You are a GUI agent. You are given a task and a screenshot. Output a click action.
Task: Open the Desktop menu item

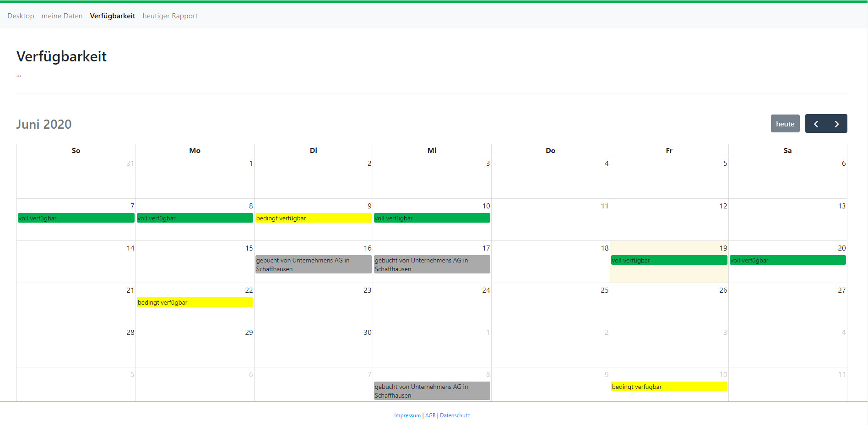coord(21,16)
